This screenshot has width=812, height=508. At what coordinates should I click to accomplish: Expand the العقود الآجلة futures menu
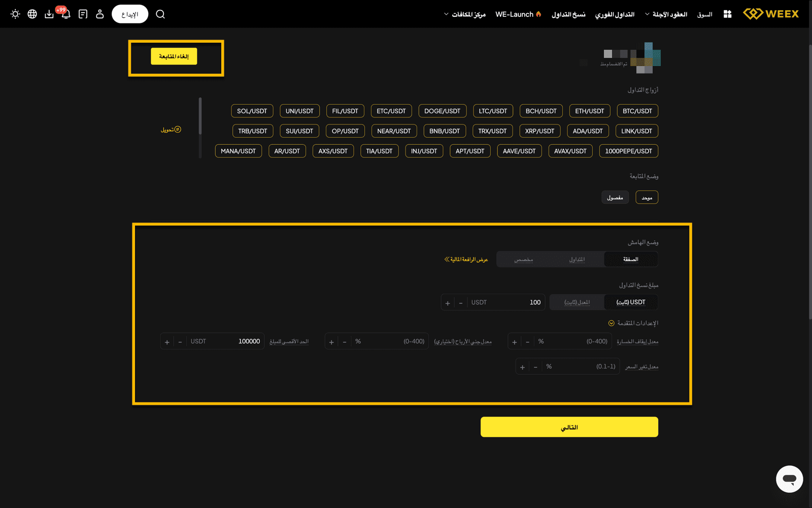click(x=666, y=14)
